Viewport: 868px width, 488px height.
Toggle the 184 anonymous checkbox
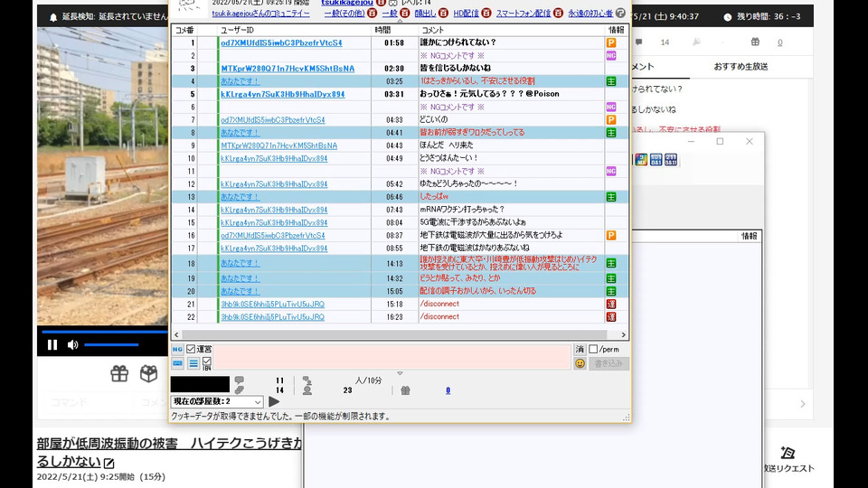click(x=206, y=361)
